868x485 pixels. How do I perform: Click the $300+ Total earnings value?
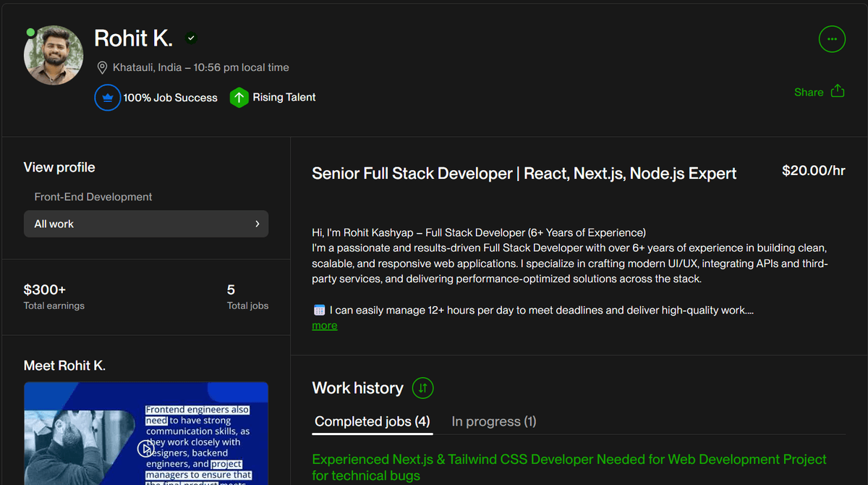pyautogui.click(x=45, y=290)
